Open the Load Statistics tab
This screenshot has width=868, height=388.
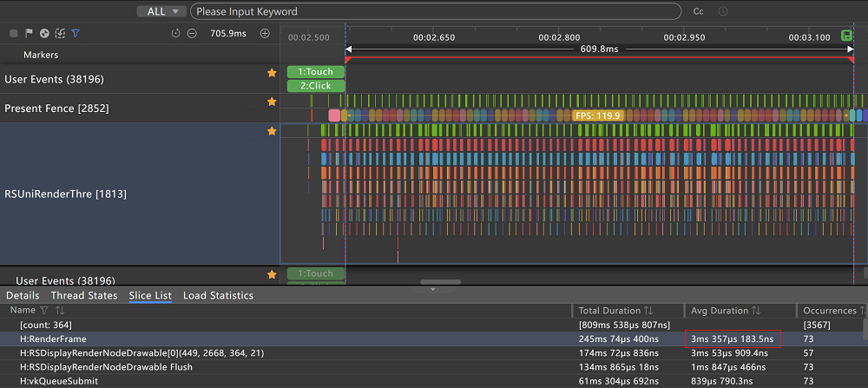(218, 296)
